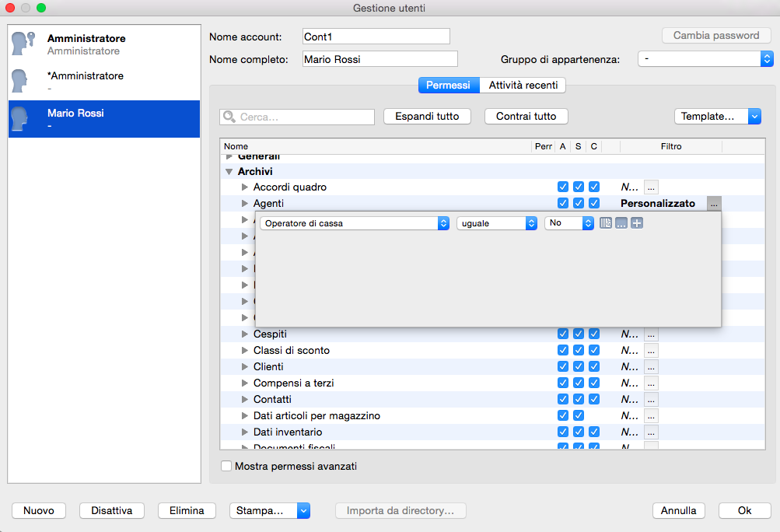Click the Nome completo text field
Image resolution: width=780 pixels, height=532 pixels.
tap(379, 59)
